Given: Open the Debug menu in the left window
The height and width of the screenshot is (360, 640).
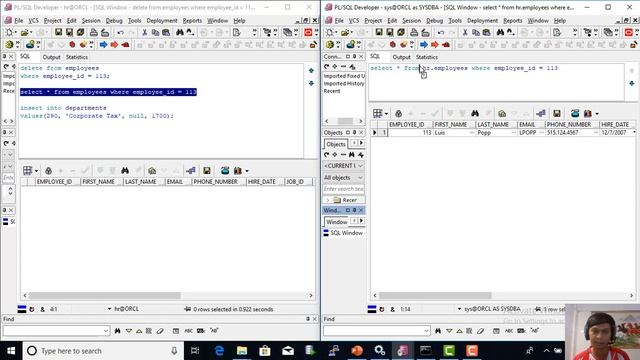Looking at the screenshot, I should point(114,20).
